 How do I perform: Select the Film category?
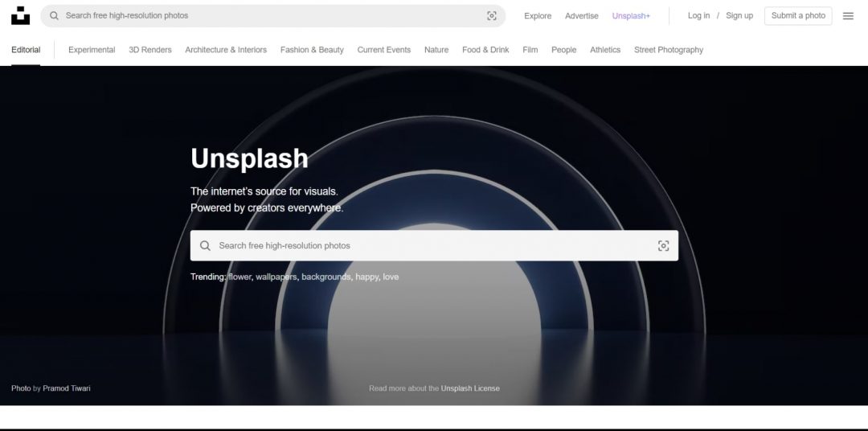[x=530, y=50]
